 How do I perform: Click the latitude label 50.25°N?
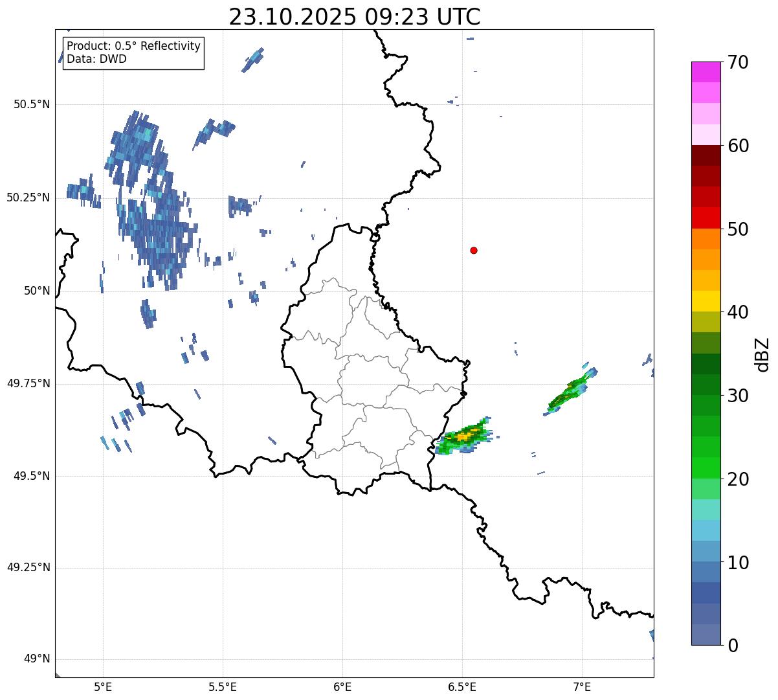tap(28, 198)
